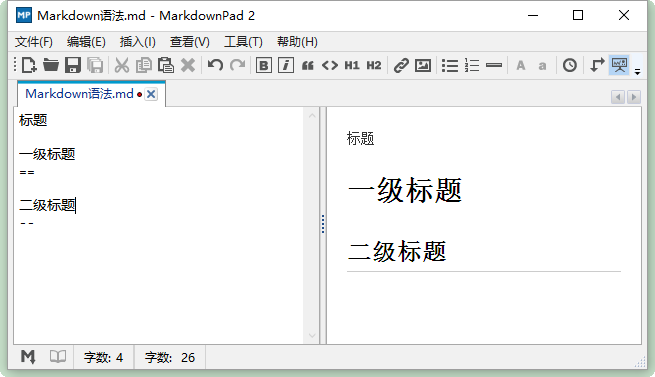Expand toolbar overflow options arrow
655x377 pixels.
637,72
